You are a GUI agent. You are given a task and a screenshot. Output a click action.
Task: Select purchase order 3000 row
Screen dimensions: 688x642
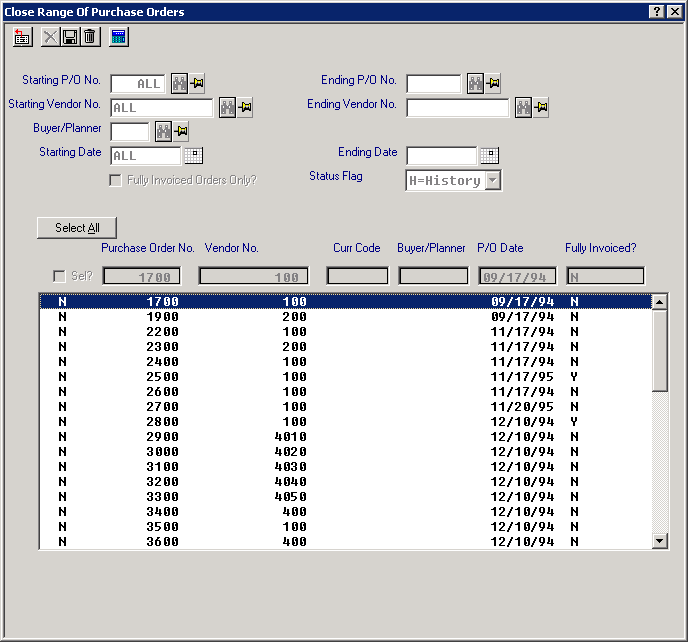345,452
